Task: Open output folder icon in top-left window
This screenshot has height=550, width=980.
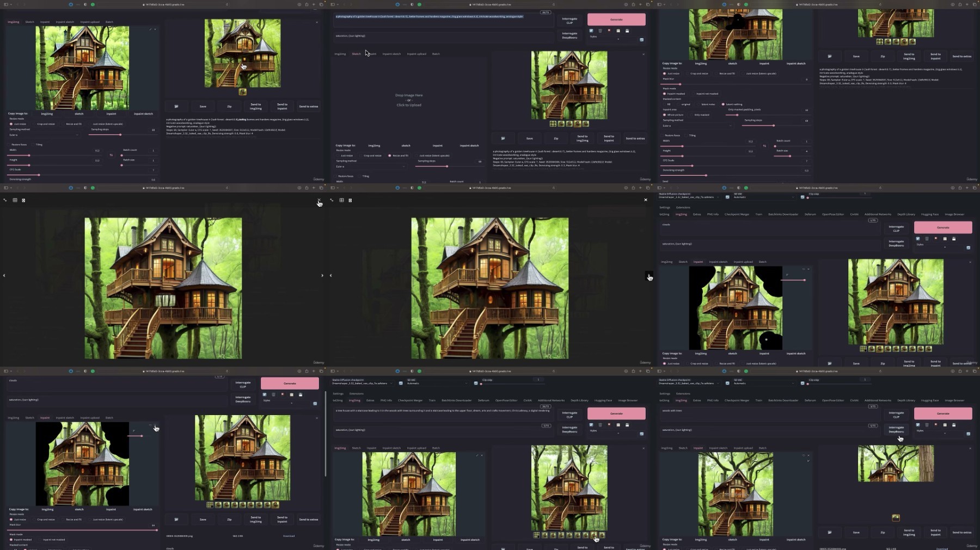Action: [176, 107]
